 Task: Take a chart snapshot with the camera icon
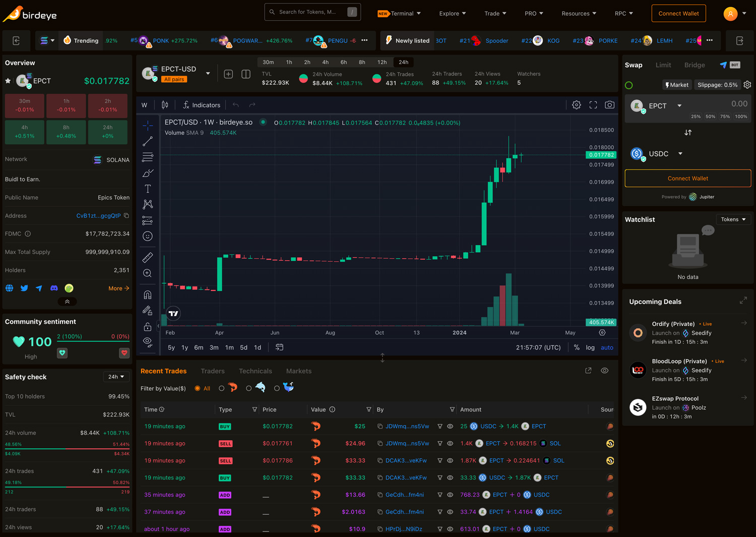click(609, 105)
